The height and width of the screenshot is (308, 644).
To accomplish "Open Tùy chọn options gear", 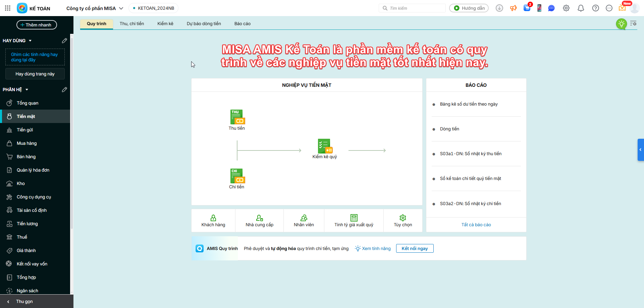I will click(403, 221).
